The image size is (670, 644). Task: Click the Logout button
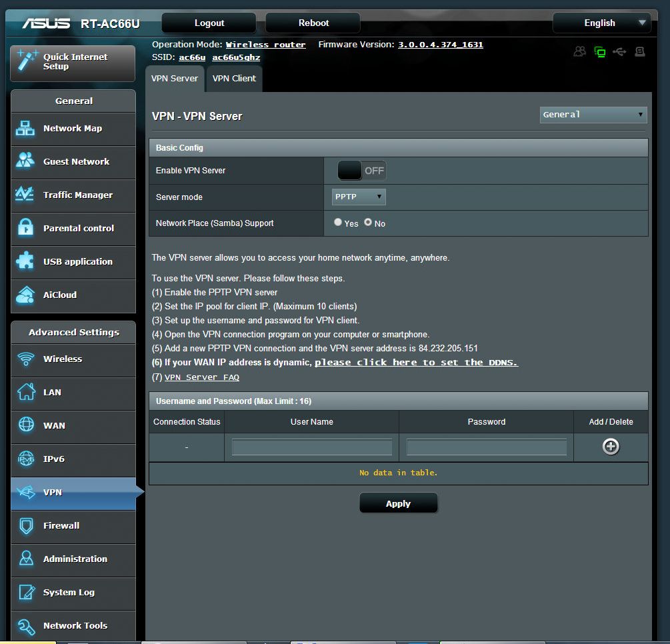pos(209,23)
